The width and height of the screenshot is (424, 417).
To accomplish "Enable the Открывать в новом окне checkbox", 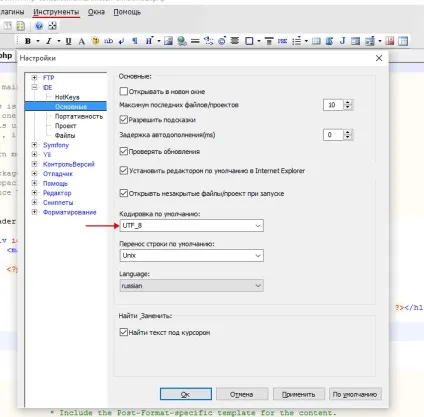I will tap(124, 91).
